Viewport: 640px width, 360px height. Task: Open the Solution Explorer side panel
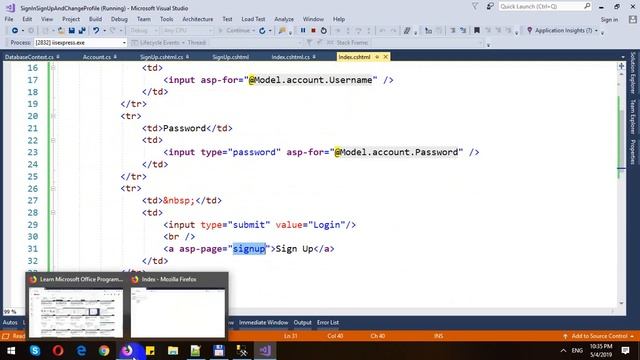633,73
